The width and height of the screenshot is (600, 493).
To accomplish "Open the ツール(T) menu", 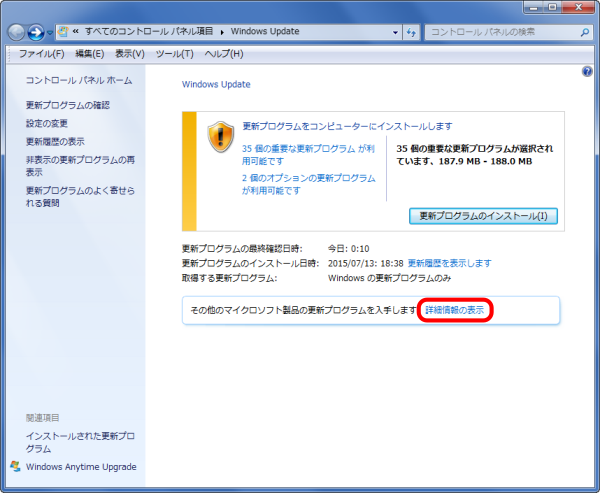I will click(x=174, y=54).
